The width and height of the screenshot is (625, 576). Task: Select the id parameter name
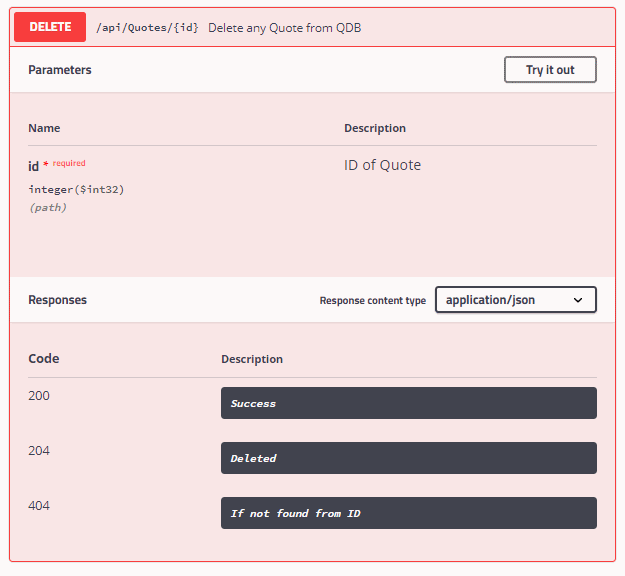tap(33, 167)
